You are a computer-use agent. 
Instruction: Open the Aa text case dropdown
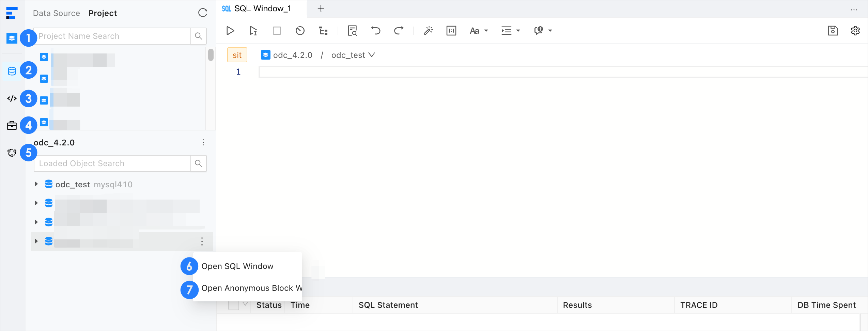[479, 31]
